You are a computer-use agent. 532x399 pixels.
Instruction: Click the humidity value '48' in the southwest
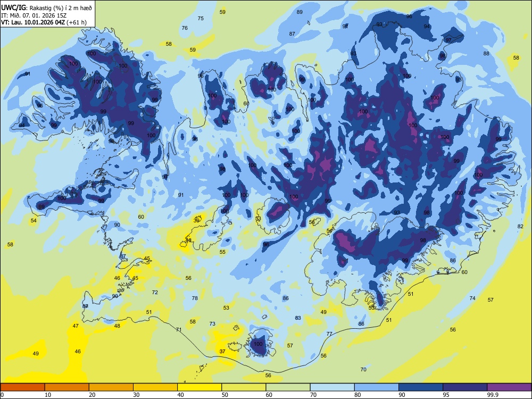(117, 326)
